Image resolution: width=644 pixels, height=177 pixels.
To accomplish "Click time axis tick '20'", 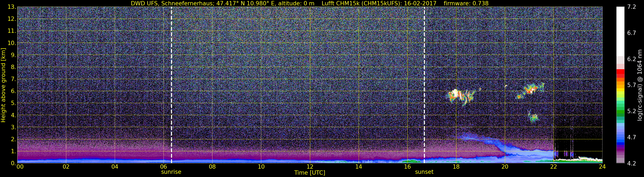I will [505, 167].
